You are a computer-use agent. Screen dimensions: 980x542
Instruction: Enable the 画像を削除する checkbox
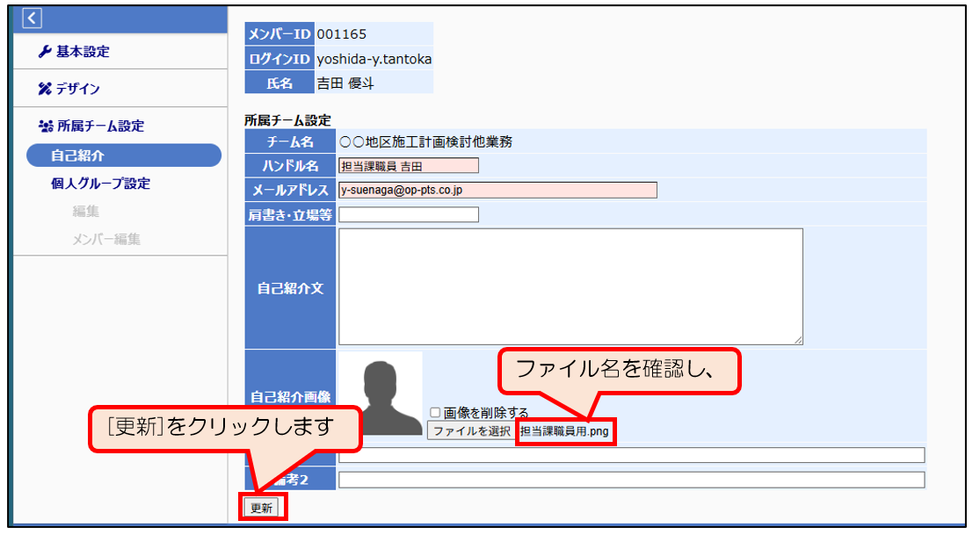(435, 412)
